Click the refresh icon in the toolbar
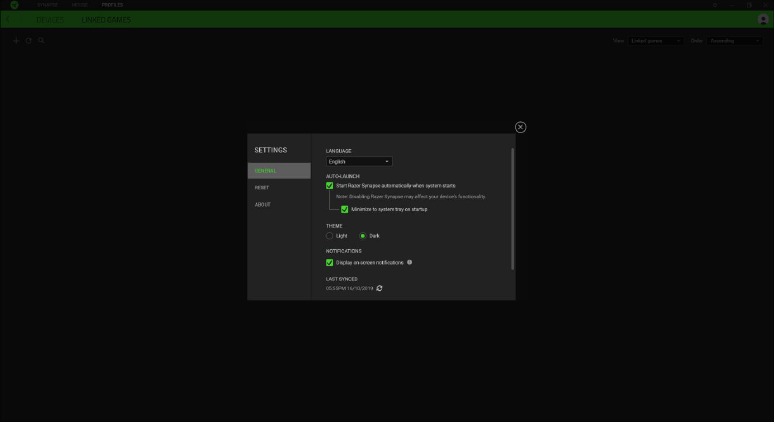775x426 pixels. tap(29, 41)
